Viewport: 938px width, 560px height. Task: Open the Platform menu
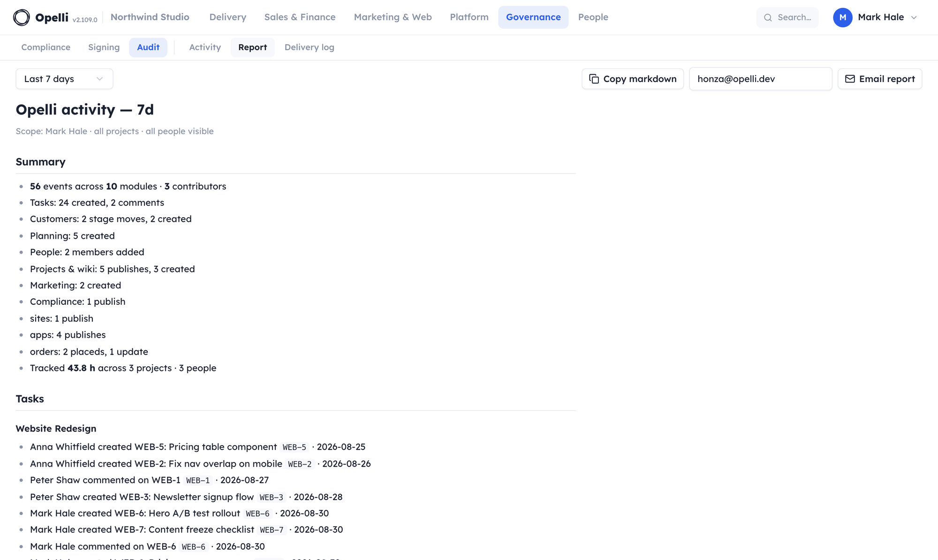pos(469,17)
